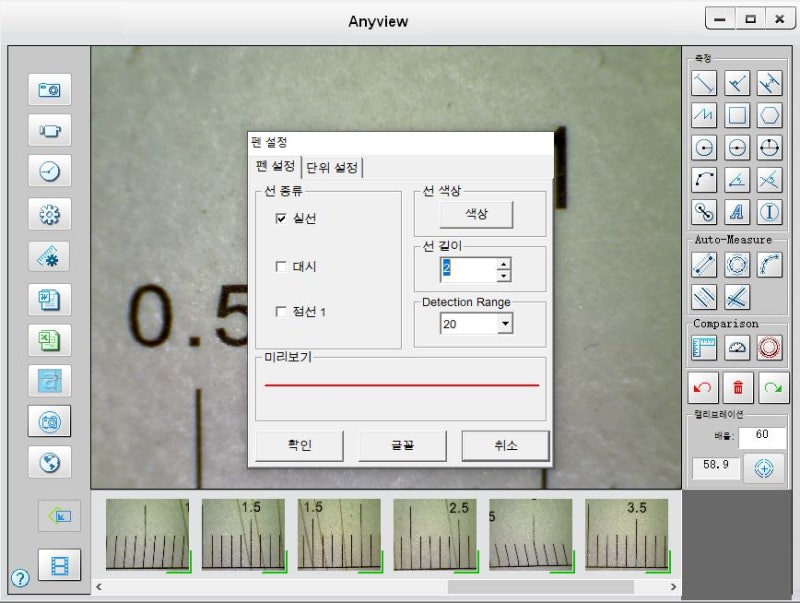Start video recording from the sidebar
The height and width of the screenshot is (603, 800).
click(x=57, y=131)
